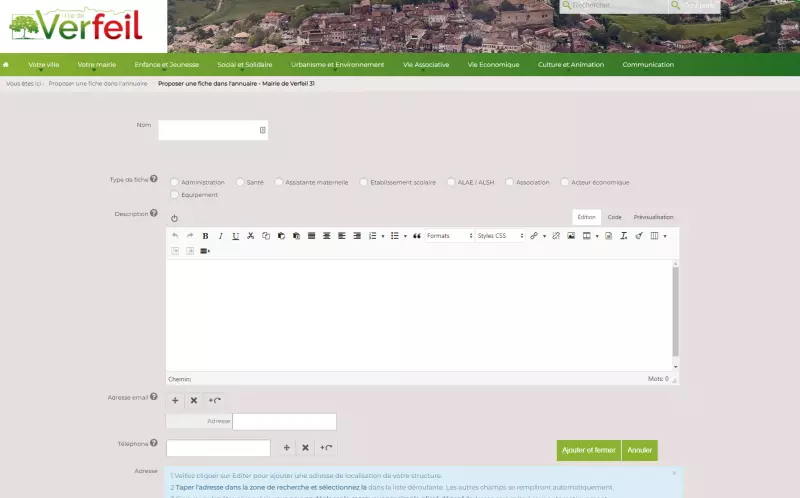Select the Administration radio option
The height and width of the screenshot is (498, 800).
pyautogui.click(x=175, y=182)
